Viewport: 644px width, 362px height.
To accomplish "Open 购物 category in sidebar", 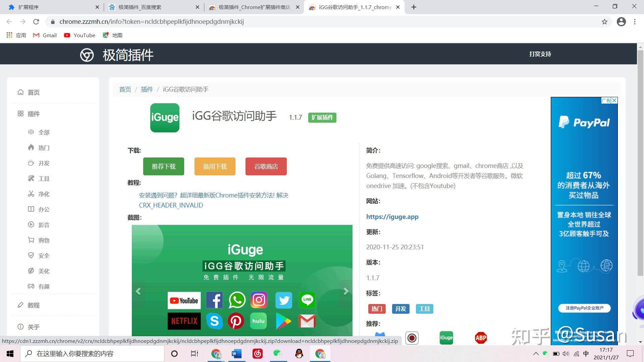I will coord(39,240).
